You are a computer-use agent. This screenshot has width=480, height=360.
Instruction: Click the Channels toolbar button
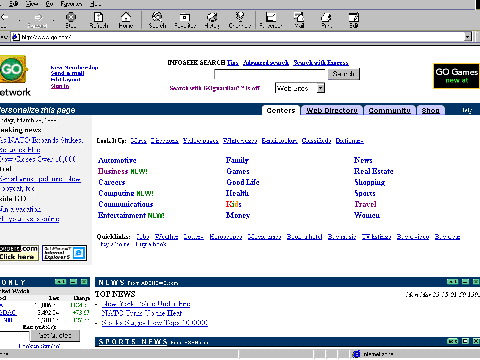[x=240, y=20]
